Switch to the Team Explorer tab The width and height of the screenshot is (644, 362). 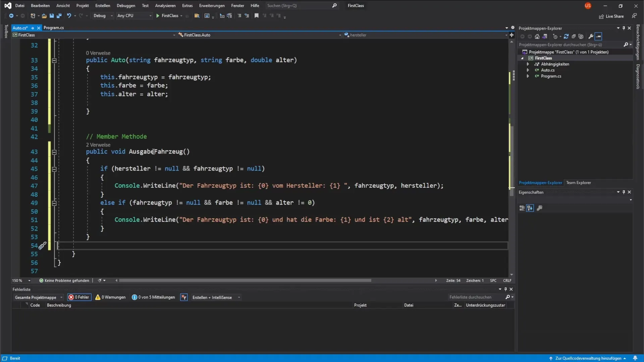coord(578,183)
